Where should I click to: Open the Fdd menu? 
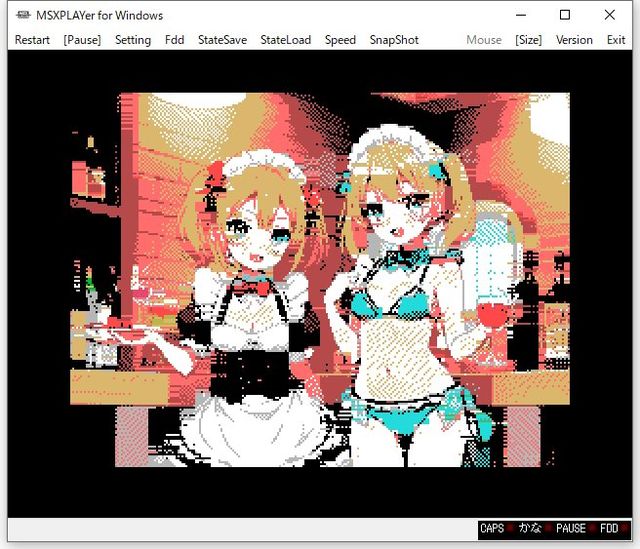click(174, 40)
